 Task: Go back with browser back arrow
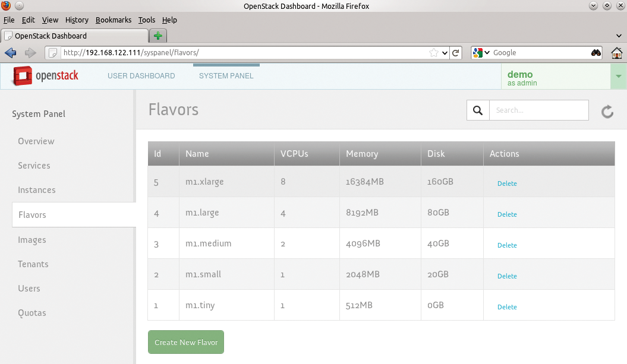click(x=11, y=53)
